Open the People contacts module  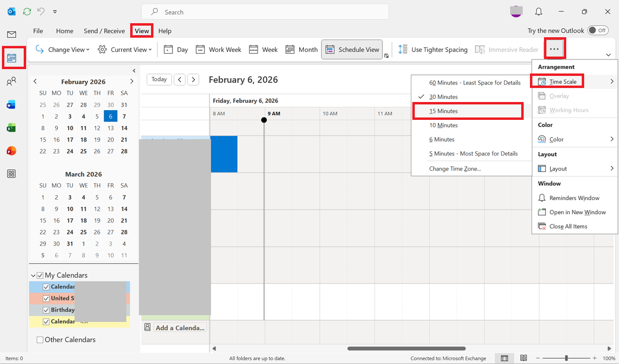point(12,82)
